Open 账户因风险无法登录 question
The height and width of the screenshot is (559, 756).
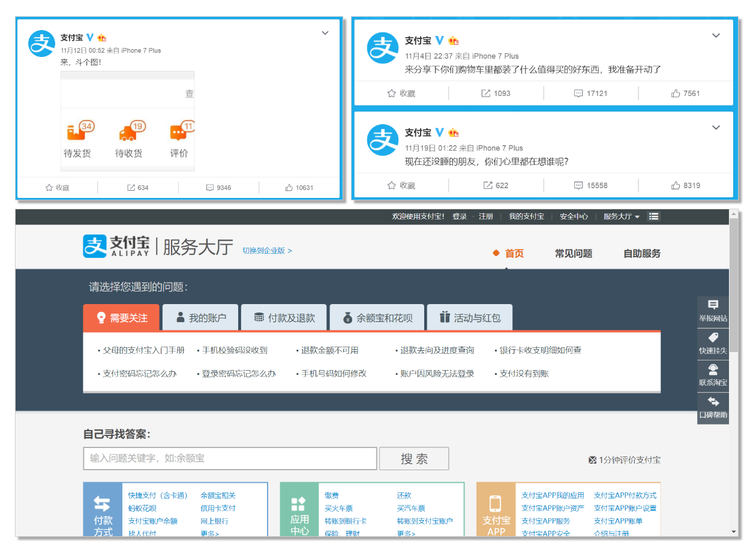coord(437,374)
